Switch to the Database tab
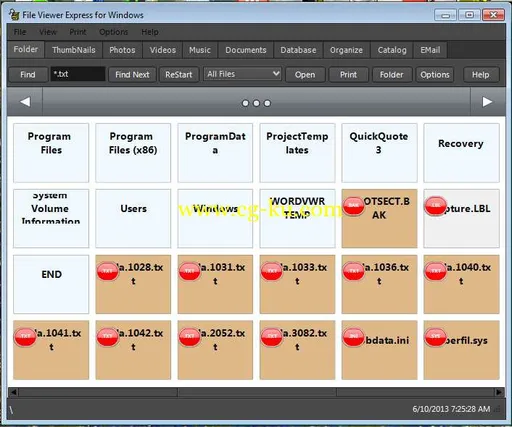 pyautogui.click(x=298, y=50)
